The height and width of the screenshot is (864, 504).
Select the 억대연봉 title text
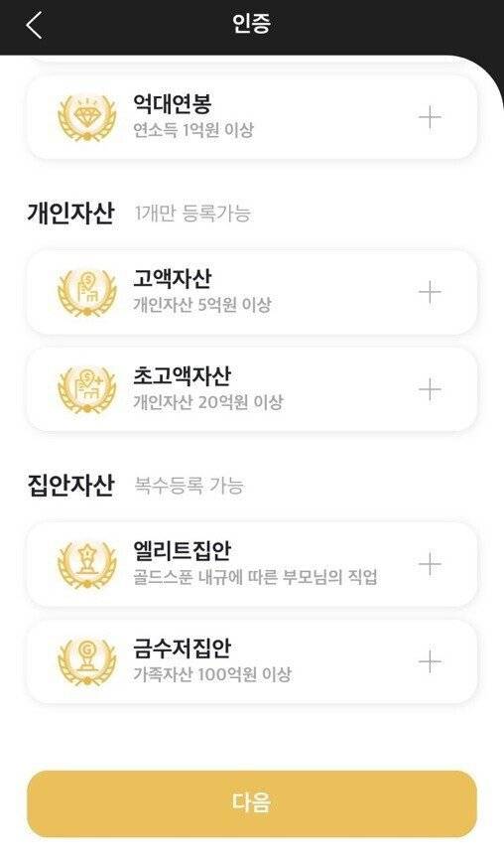[x=173, y=103]
